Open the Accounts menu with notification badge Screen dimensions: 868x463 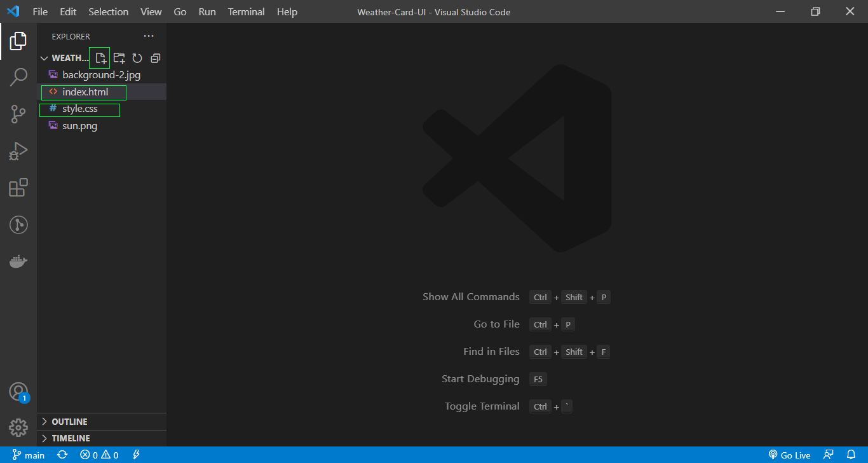(18, 392)
